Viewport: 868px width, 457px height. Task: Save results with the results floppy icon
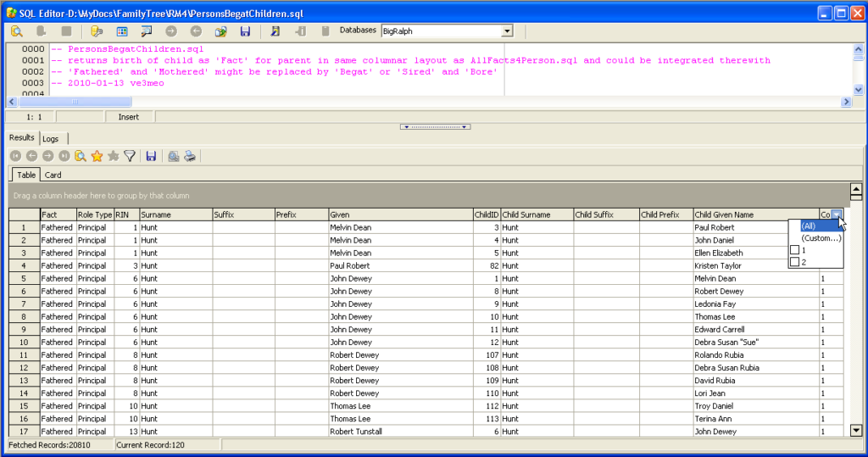point(151,156)
